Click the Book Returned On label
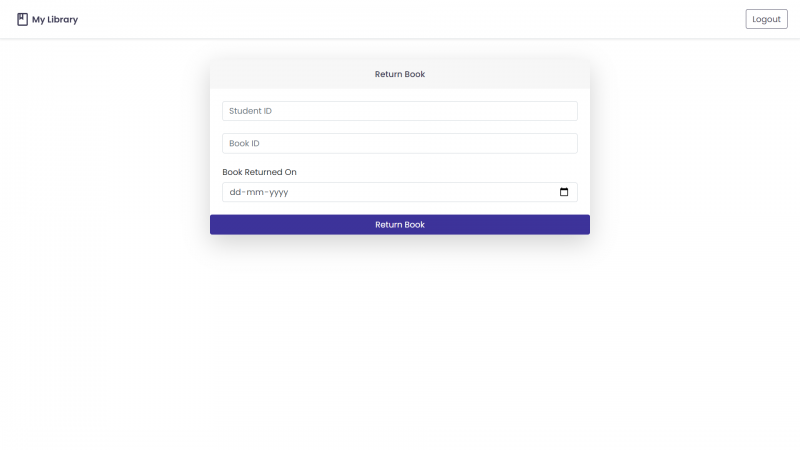 point(259,172)
